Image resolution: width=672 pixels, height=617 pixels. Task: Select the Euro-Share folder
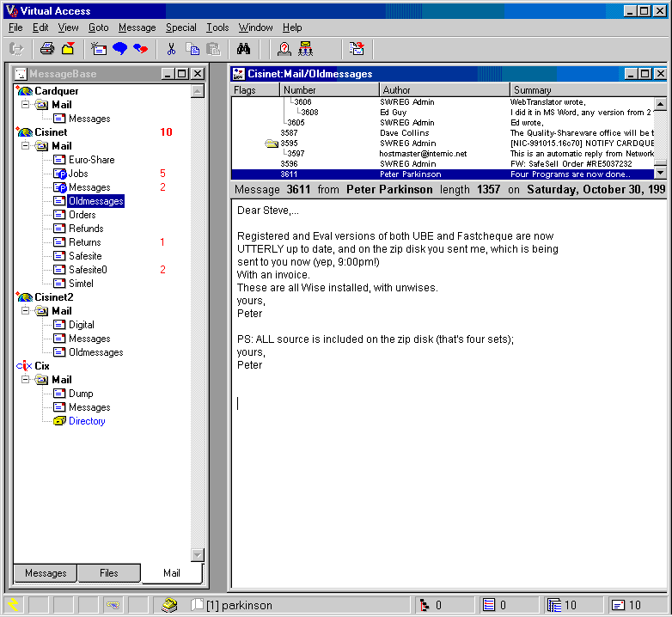point(92,160)
